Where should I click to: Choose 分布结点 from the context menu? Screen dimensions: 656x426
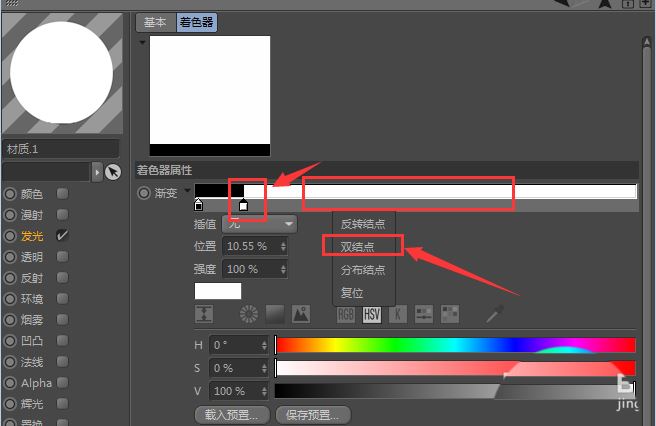[x=363, y=270]
